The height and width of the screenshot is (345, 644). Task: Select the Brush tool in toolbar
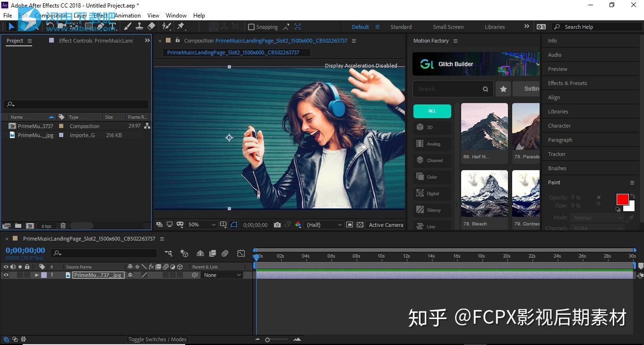[x=127, y=27]
